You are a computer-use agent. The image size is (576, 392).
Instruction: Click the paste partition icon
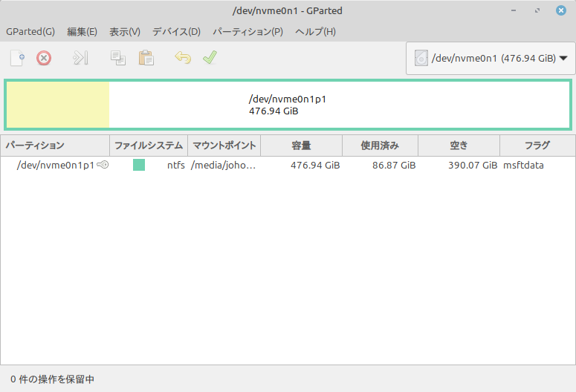click(146, 58)
